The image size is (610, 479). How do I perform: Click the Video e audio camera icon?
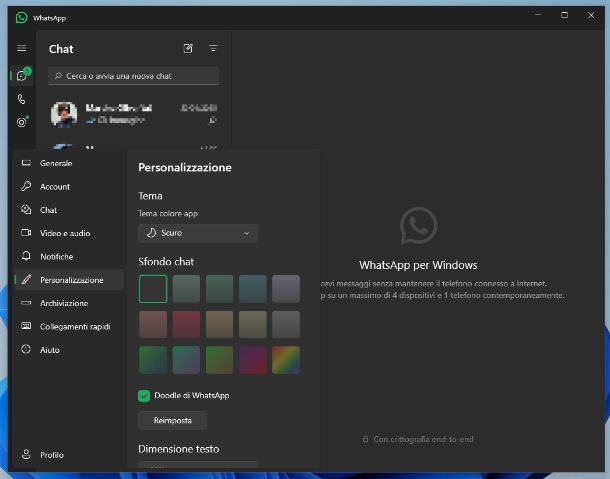[x=26, y=233]
